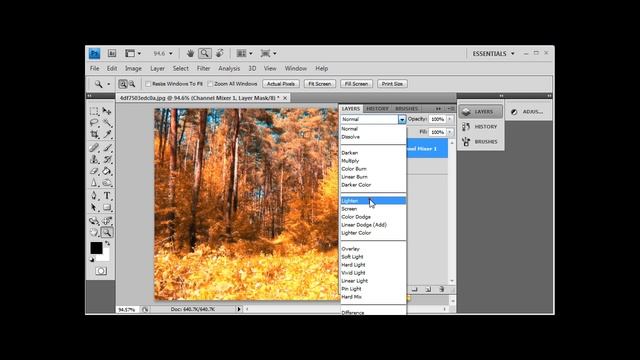Open the Image menu
The width and height of the screenshot is (640, 360).
pyautogui.click(x=133, y=69)
